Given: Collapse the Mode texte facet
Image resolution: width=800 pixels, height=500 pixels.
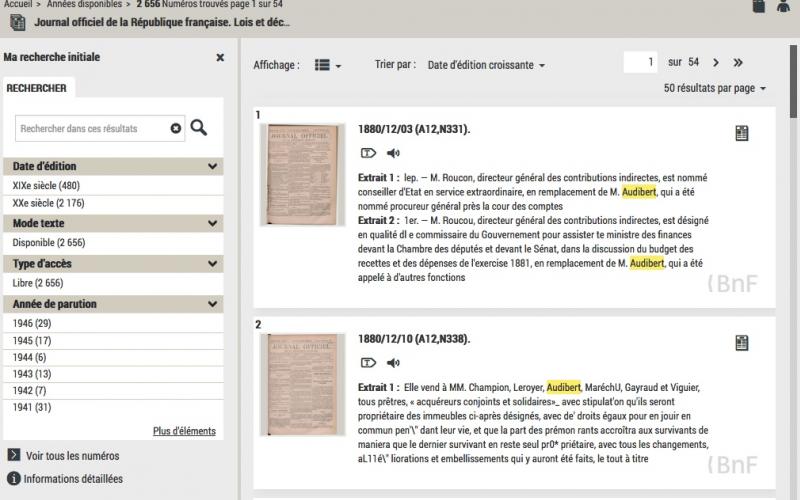Looking at the screenshot, I should tap(212, 223).
